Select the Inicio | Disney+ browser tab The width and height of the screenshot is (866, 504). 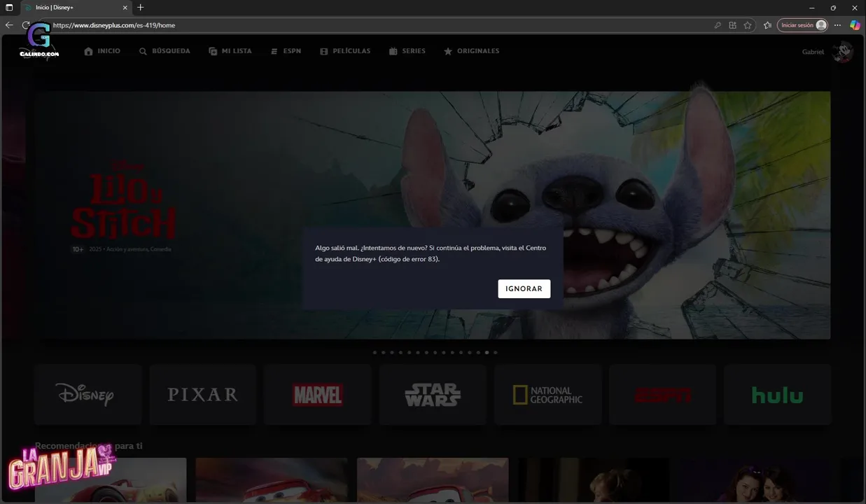point(76,8)
